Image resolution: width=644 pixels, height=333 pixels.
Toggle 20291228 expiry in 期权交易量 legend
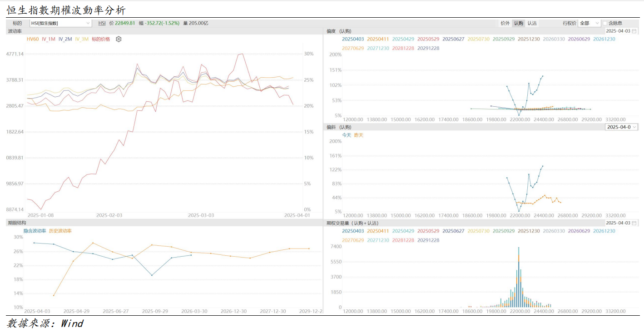click(x=429, y=240)
